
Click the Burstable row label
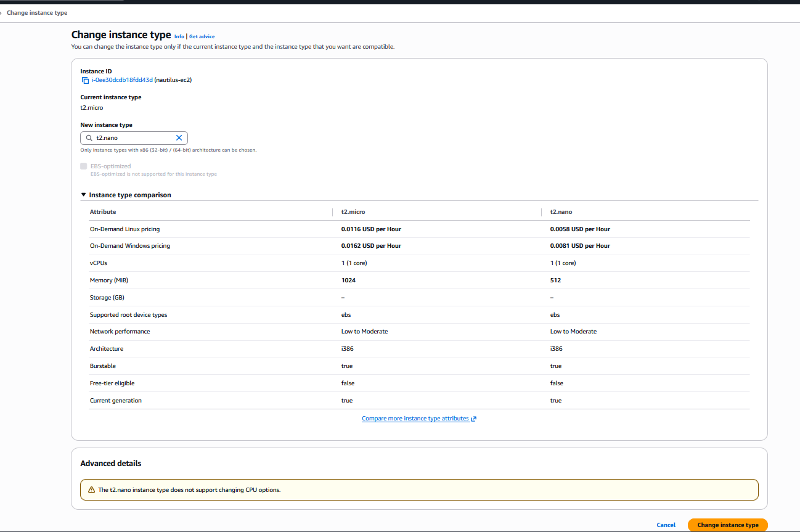(103, 366)
